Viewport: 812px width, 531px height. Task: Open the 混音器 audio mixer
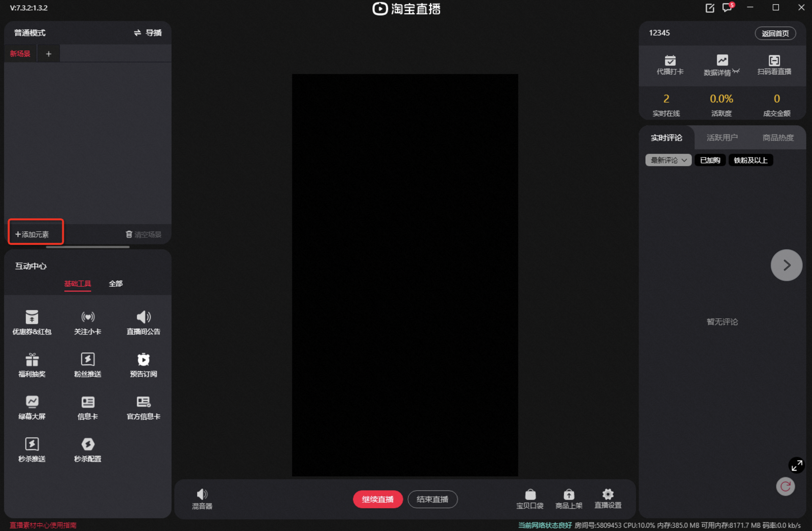tap(202, 499)
